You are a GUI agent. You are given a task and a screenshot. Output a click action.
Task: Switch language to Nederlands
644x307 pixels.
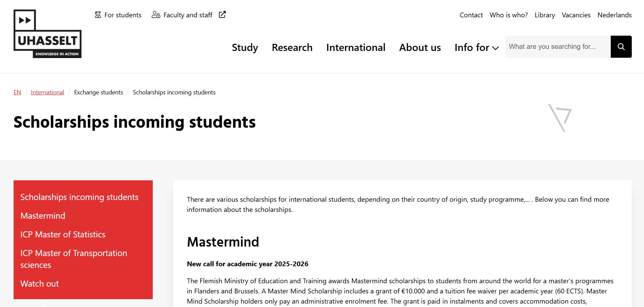click(614, 15)
